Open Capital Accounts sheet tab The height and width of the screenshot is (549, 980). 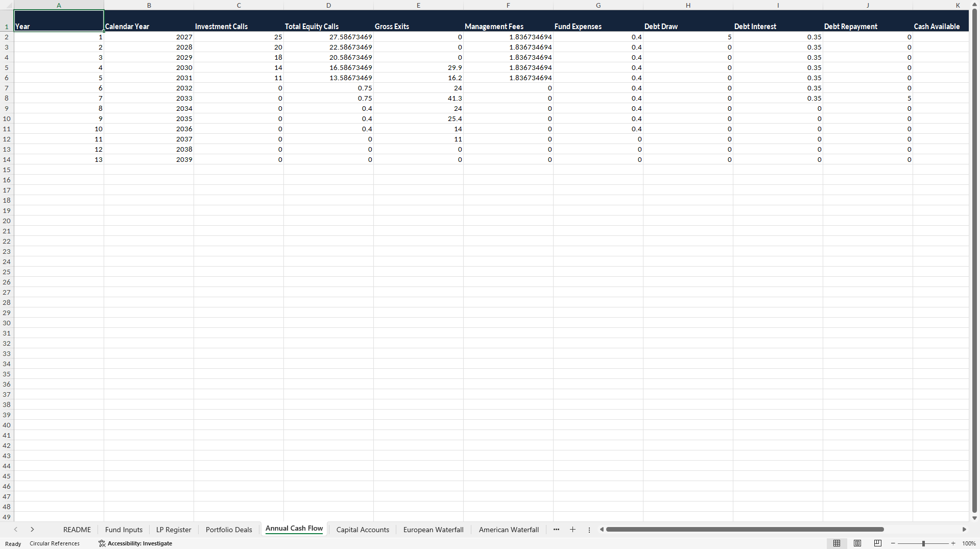[363, 530]
